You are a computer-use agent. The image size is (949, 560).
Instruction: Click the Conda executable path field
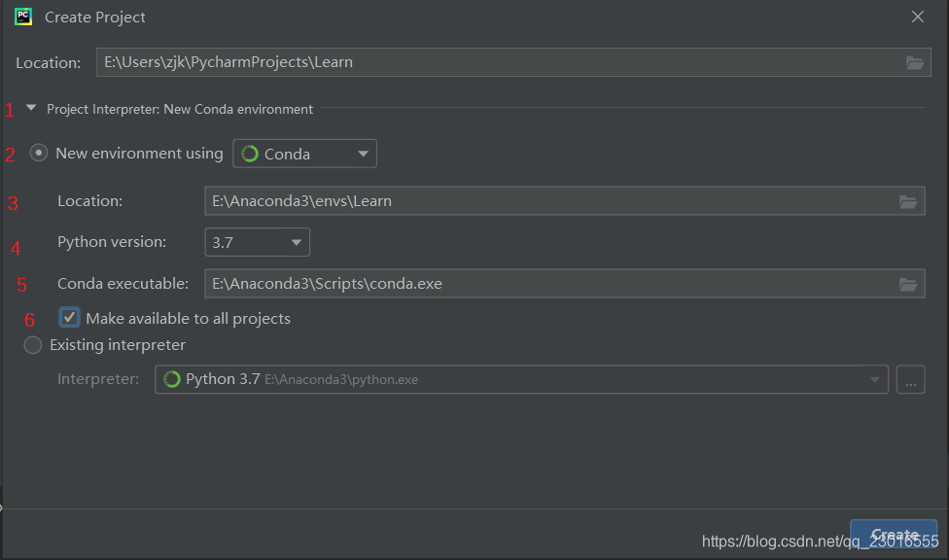(x=564, y=284)
